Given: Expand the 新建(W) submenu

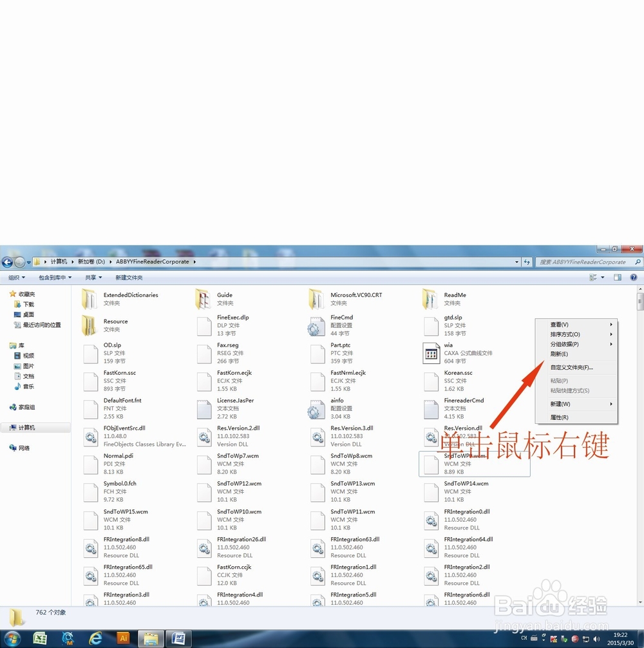Looking at the screenshot, I should coord(576,404).
